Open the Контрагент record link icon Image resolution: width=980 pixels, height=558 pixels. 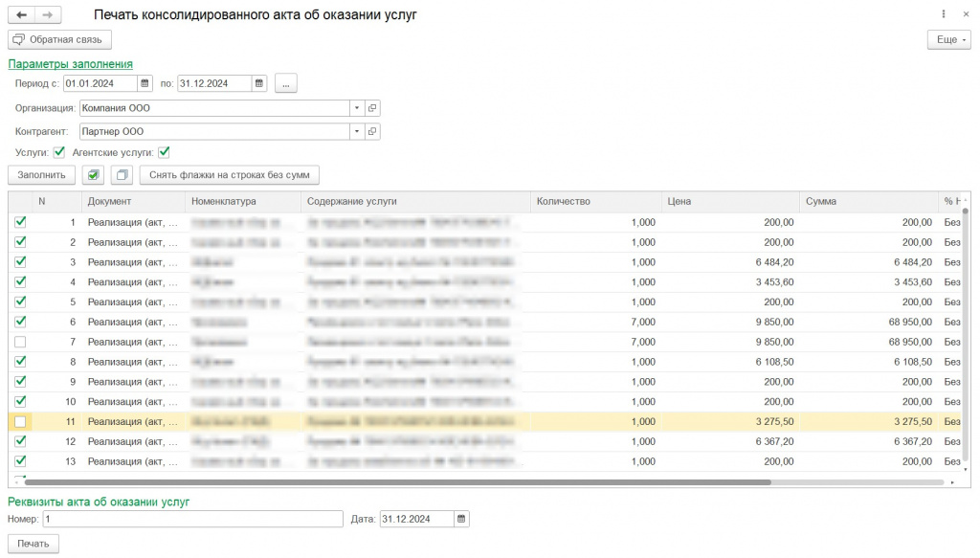click(x=372, y=131)
